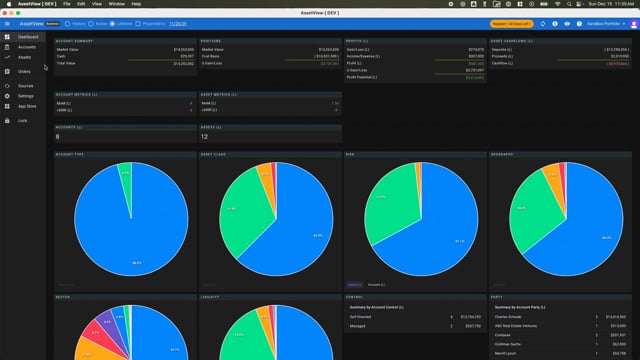Click the ABC Real Estate Ventures row

560,326
